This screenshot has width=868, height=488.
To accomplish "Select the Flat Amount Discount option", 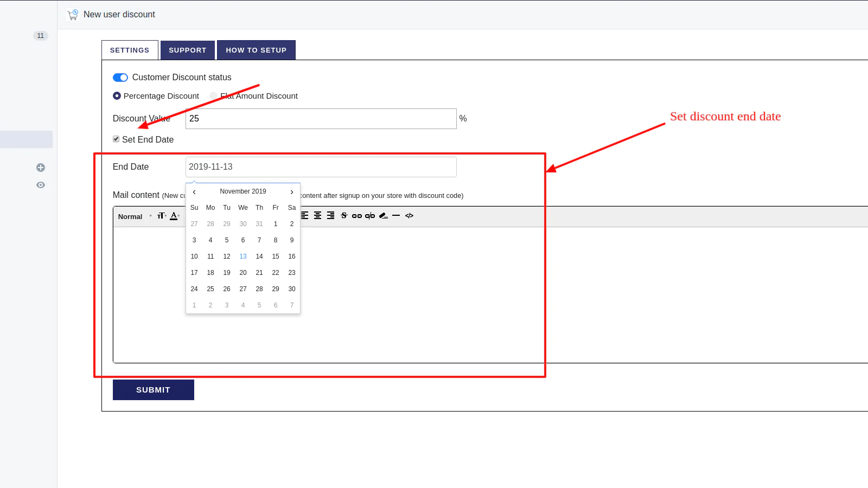I will pyautogui.click(x=214, y=96).
